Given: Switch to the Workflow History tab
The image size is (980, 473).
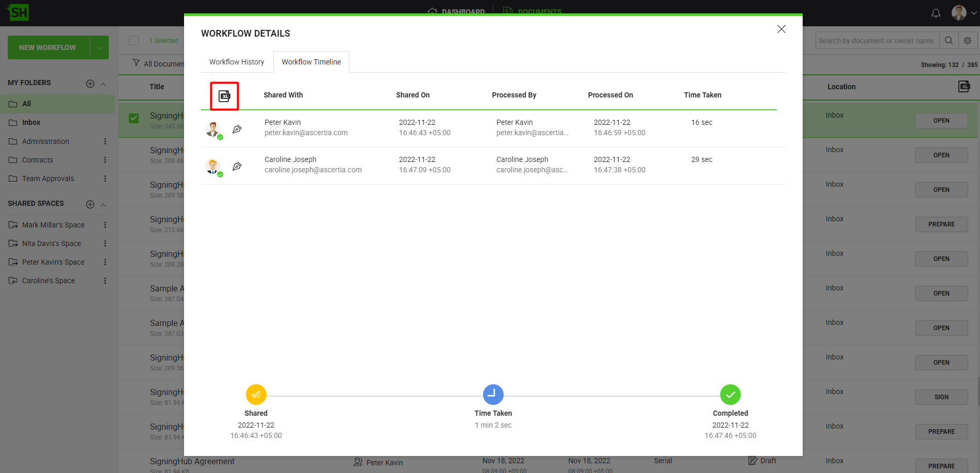Looking at the screenshot, I should tap(237, 62).
